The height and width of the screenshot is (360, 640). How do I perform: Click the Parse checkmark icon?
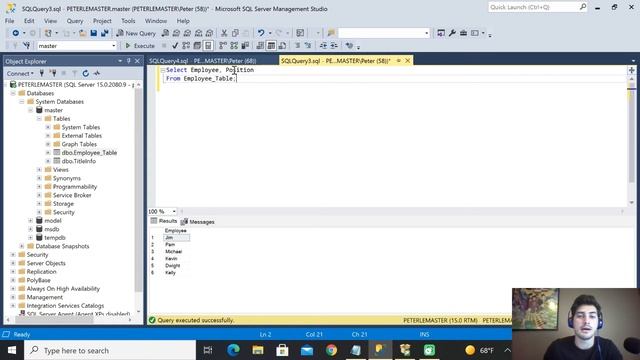(x=175, y=46)
